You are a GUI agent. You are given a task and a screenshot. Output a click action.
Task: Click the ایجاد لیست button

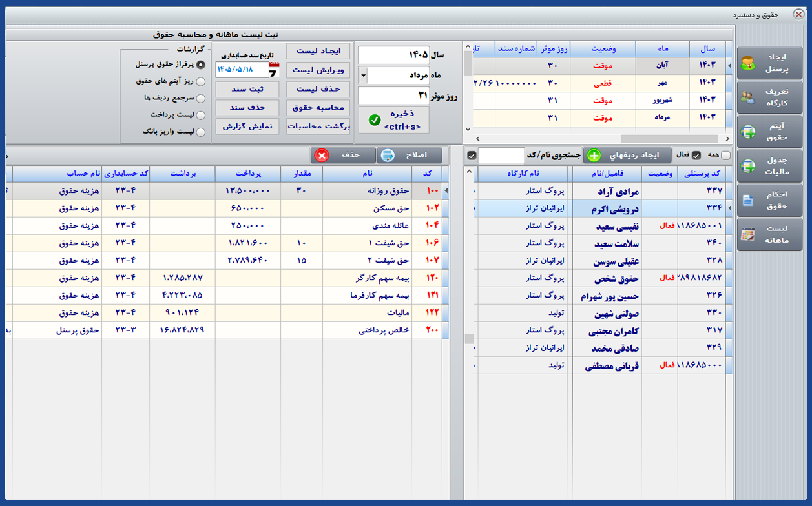318,51
